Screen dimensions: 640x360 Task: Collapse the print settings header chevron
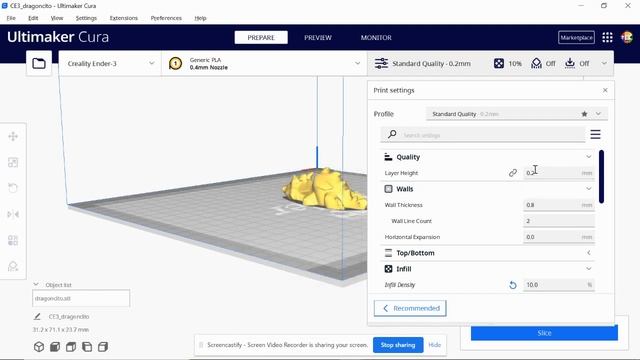pyautogui.click(x=604, y=64)
